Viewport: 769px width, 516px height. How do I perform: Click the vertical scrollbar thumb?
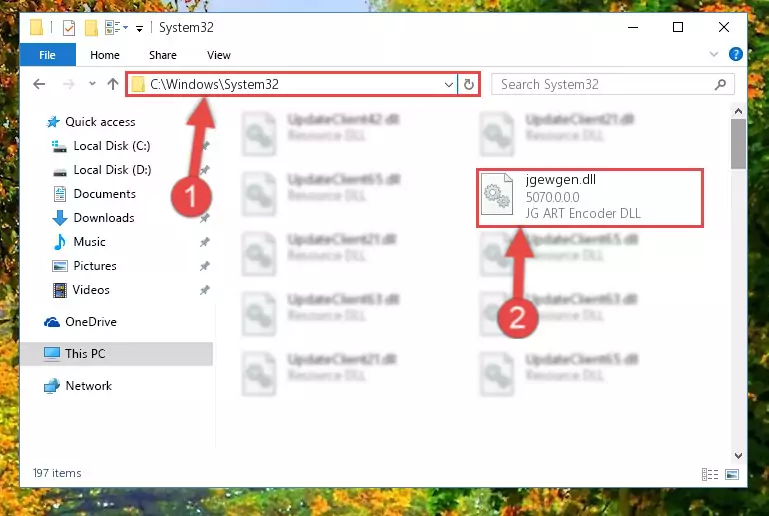click(x=738, y=144)
